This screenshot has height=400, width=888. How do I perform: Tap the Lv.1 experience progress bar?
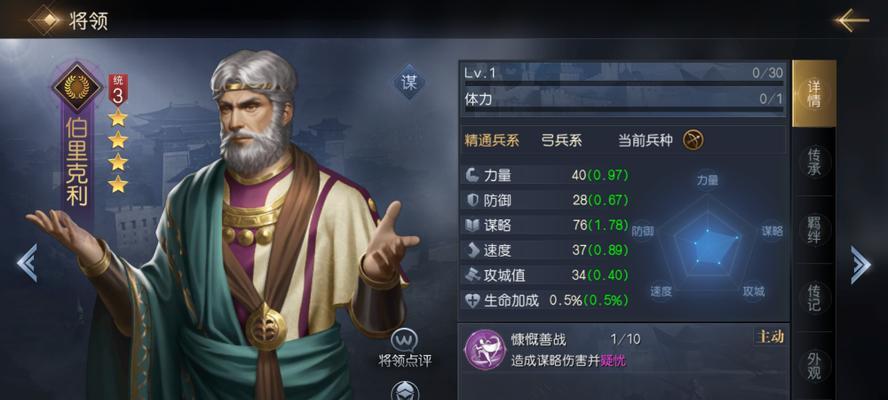pos(623,83)
